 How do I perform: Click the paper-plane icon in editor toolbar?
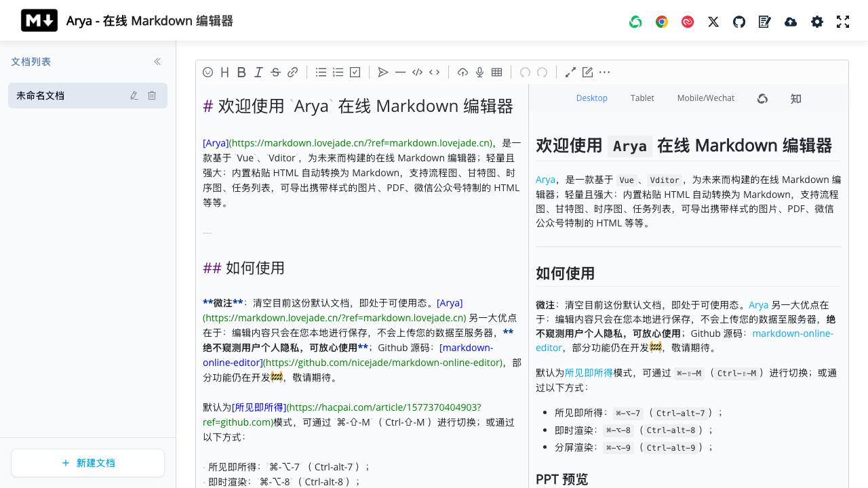(383, 72)
